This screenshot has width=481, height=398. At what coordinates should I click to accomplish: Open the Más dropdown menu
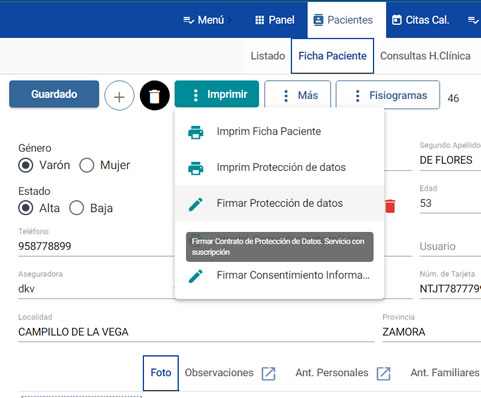click(x=298, y=95)
